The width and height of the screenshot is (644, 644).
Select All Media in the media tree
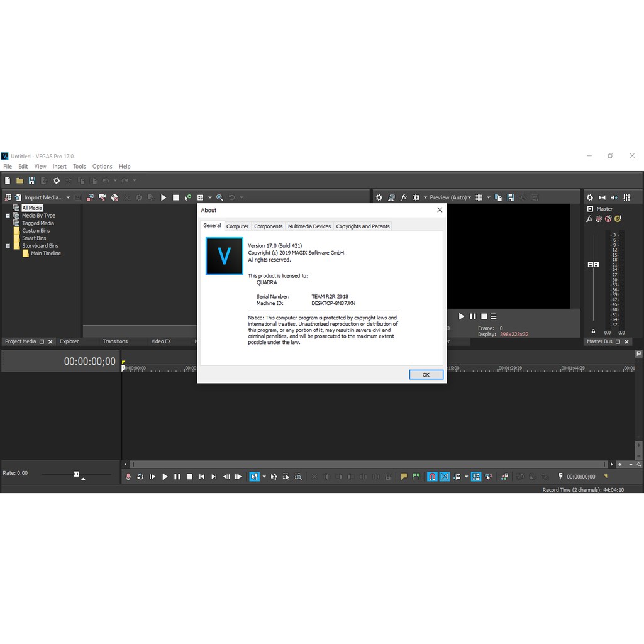(x=32, y=208)
